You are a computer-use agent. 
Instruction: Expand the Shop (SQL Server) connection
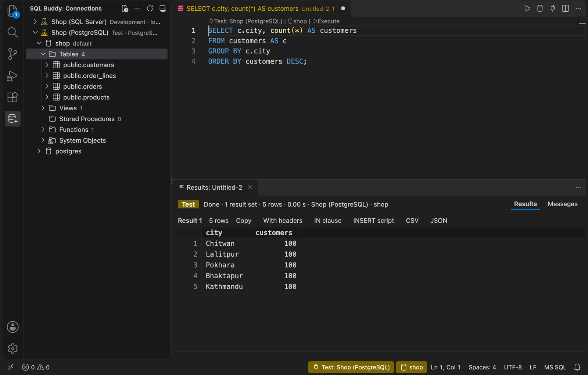[x=35, y=22]
